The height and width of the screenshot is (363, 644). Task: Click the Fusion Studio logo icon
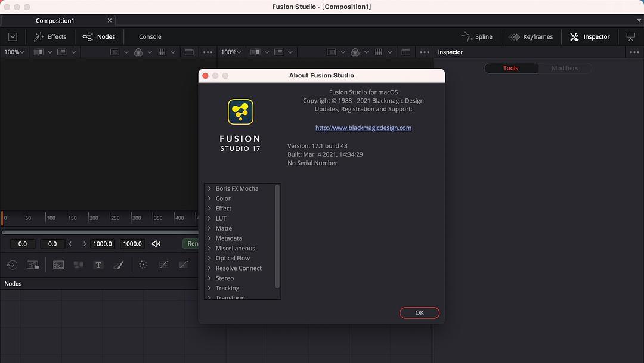pyautogui.click(x=240, y=112)
